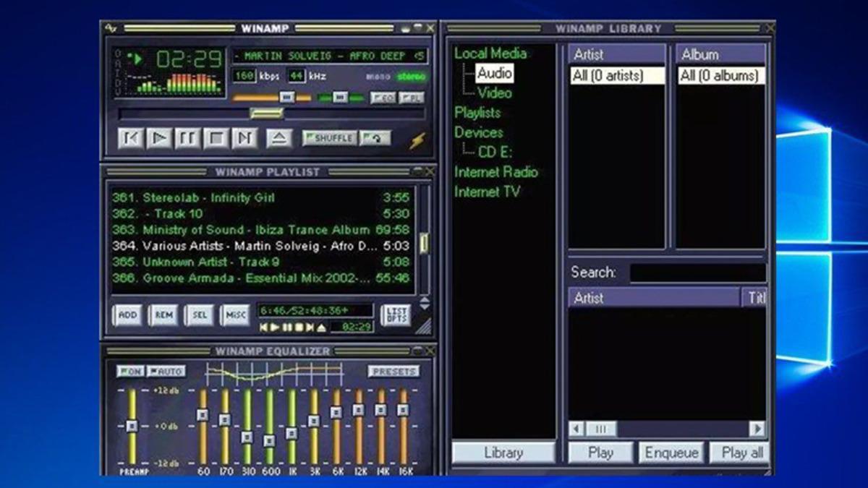Toggle the repeat button beside Shuffle
The height and width of the screenshot is (488, 868).
[375, 138]
